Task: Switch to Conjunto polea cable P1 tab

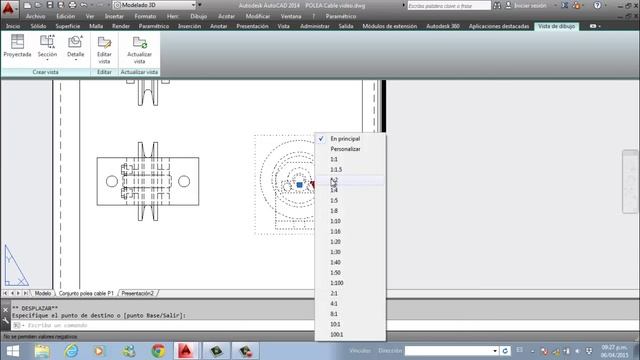Action: [86, 293]
